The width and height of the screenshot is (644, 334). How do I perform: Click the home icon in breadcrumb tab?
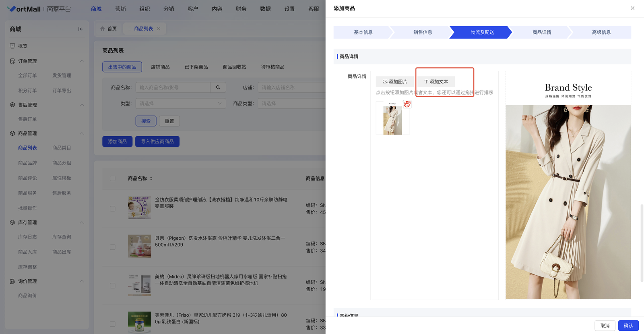point(103,29)
